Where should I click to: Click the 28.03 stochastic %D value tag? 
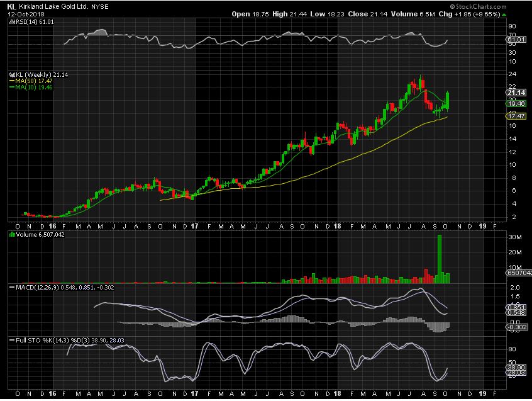516,373
